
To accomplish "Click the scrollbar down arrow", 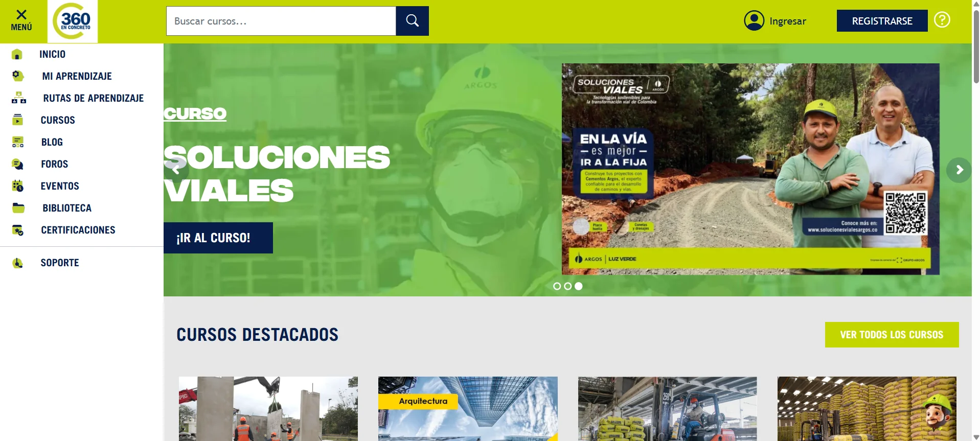I will pos(976,437).
